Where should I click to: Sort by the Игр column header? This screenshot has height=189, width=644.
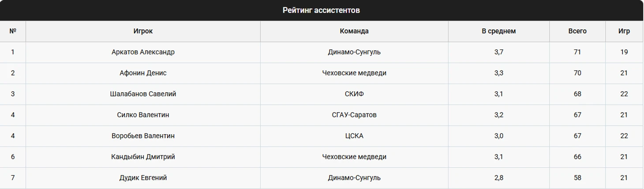624,31
